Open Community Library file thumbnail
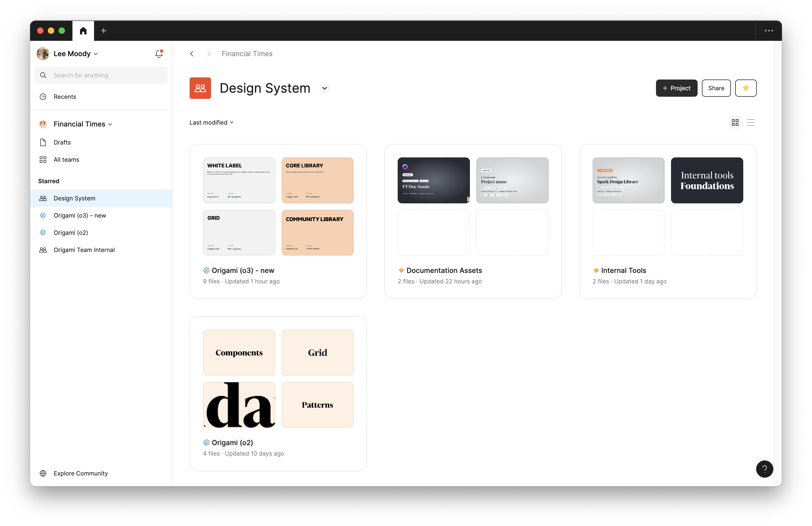 [x=317, y=232]
